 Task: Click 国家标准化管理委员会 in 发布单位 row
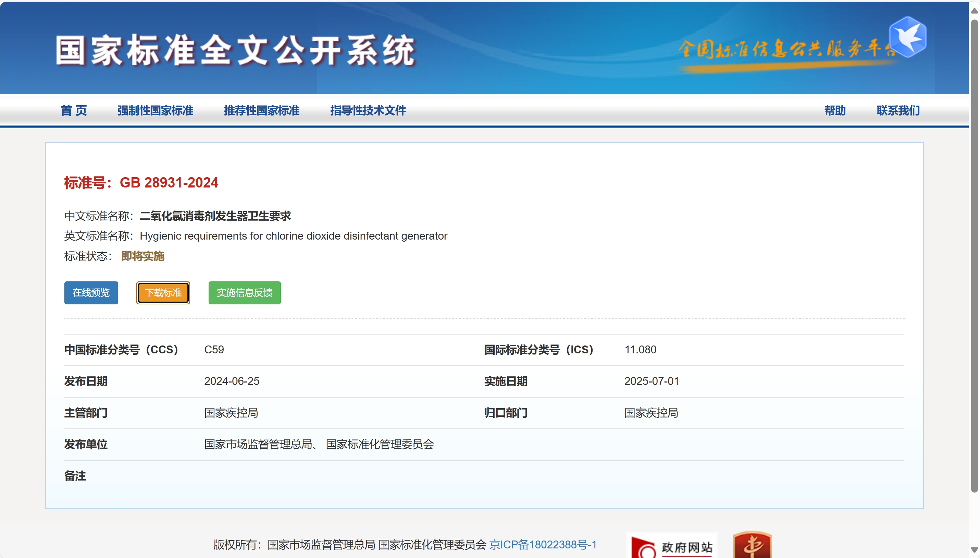380,444
